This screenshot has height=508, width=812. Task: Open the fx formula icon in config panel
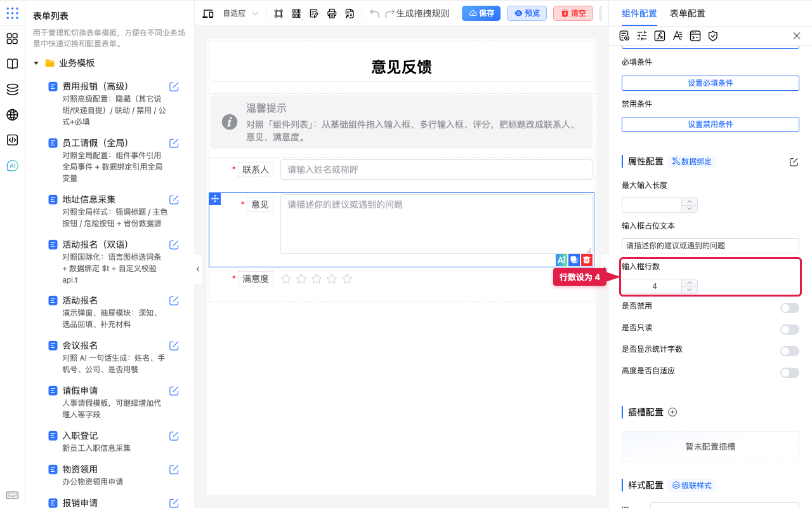[x=660, y=36]
